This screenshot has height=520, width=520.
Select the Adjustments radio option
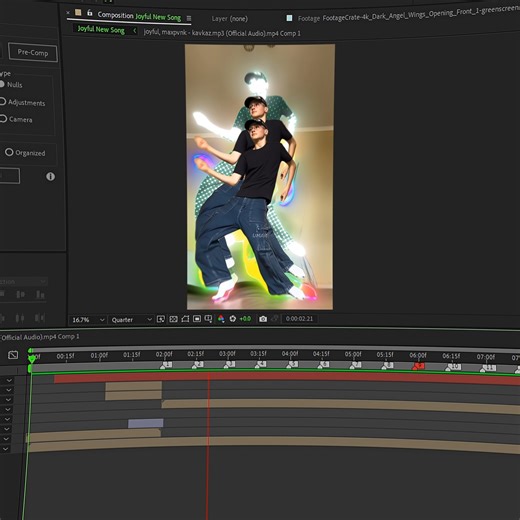click(x=3, y=101)
